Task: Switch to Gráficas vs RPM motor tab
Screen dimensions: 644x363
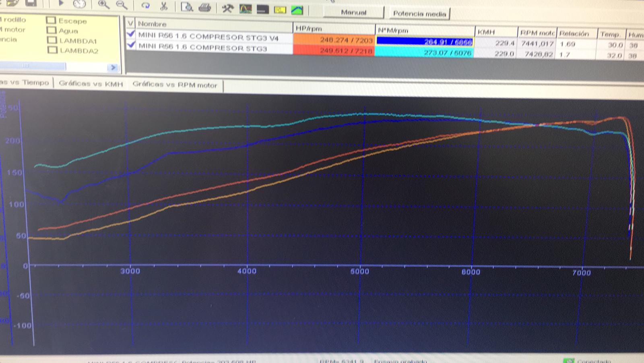Action: (x=175, y=85)
